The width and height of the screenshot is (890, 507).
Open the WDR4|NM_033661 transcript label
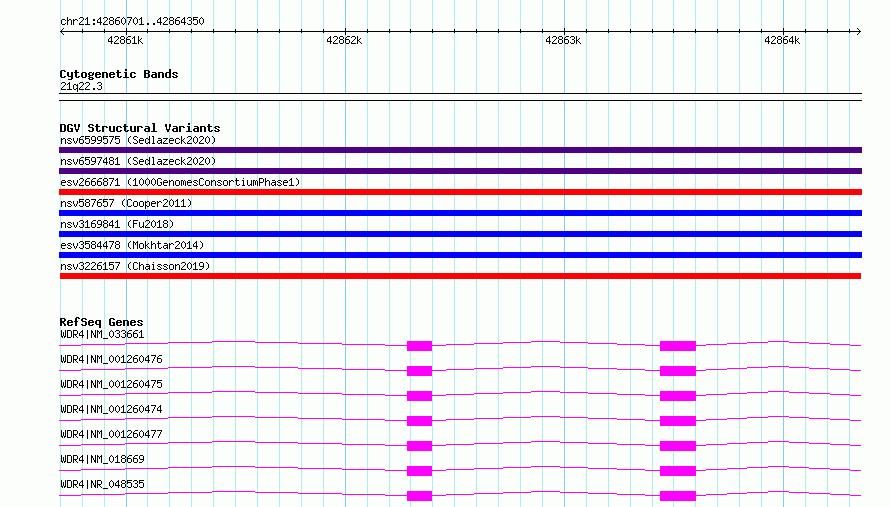pos(102,334)
